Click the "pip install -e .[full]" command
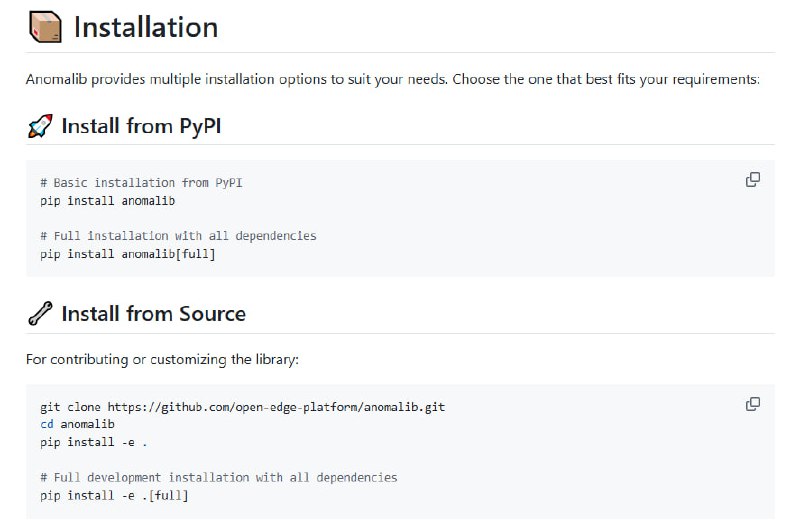 [x=114, y=495]
